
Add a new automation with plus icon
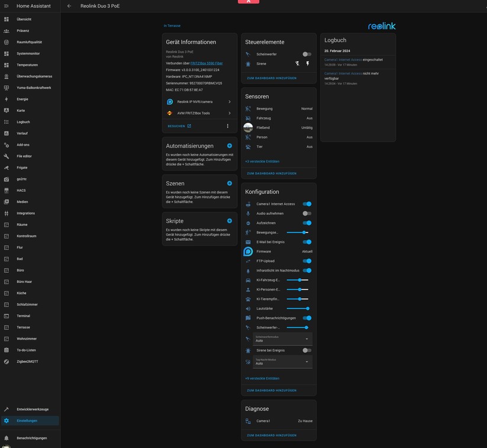point(230,146)
